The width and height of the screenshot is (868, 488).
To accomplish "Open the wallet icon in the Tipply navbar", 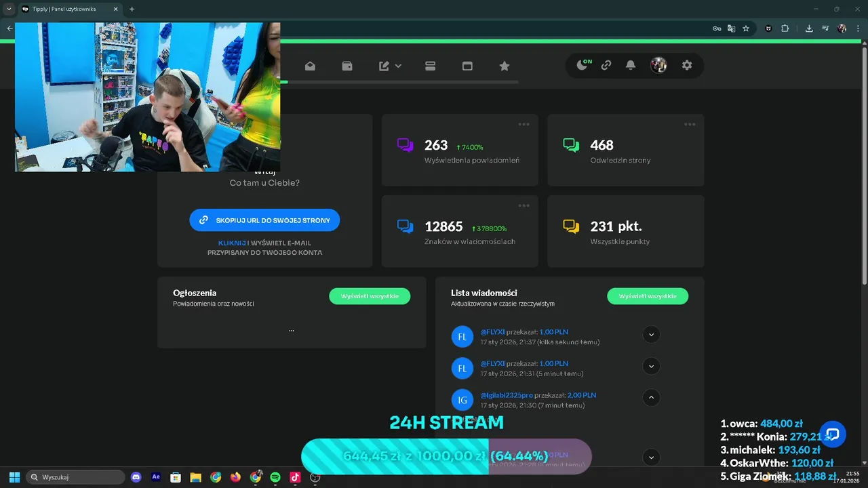I will click(347, 66).
